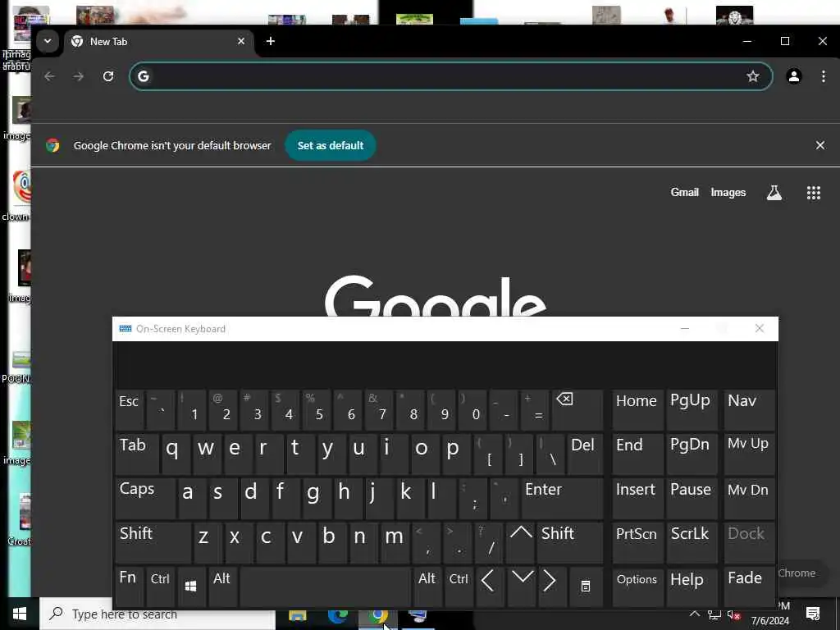This screenshot has width=840, height=630.
Task: Focus the Chrome address bar
Action: pyautogui.click(x=450, y=76)
